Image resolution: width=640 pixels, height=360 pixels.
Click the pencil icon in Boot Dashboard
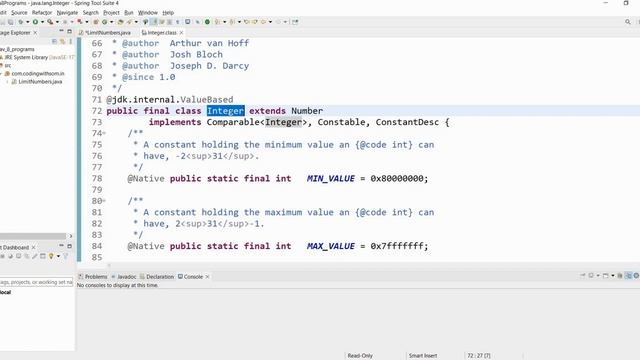35,256
